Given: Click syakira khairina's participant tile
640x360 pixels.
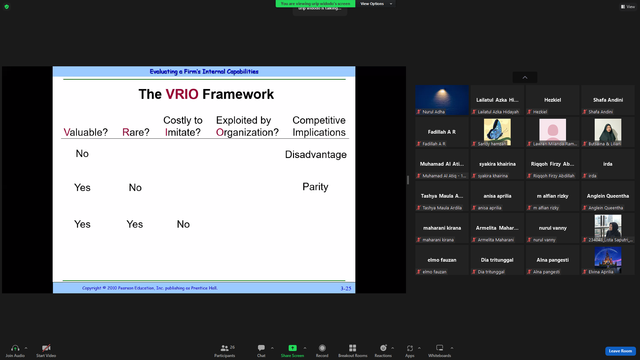Looking at the screenshot, I should click(497, 164).
